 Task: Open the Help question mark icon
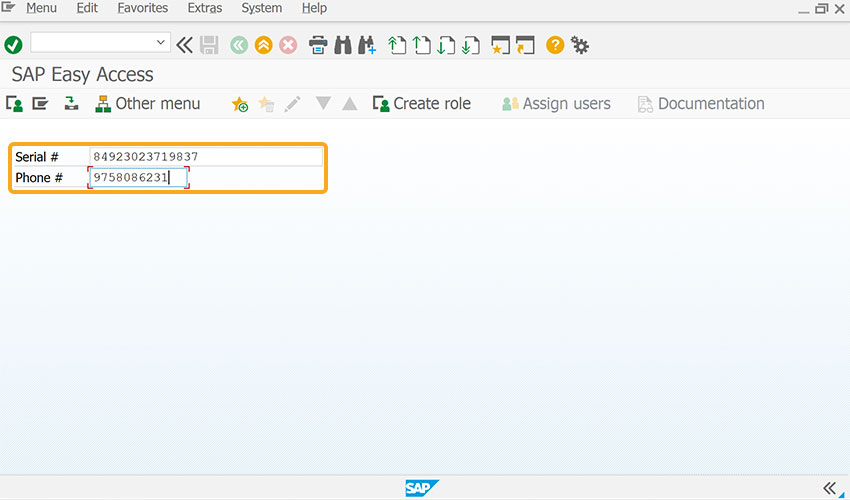tap(555, 45)
